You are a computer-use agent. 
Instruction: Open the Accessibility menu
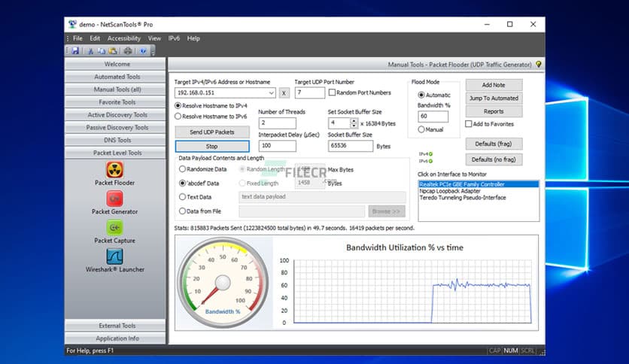[x=124, y=38]
